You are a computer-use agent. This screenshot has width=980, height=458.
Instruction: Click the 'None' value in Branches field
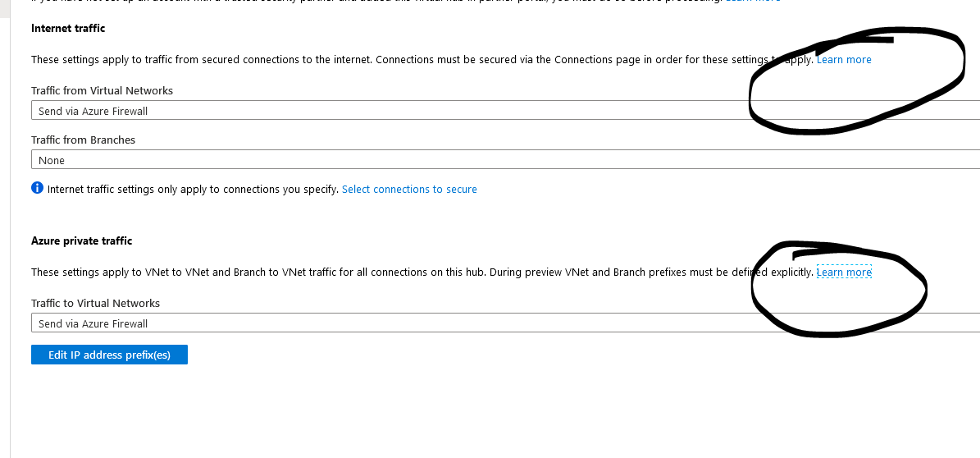tap(52, 161)
